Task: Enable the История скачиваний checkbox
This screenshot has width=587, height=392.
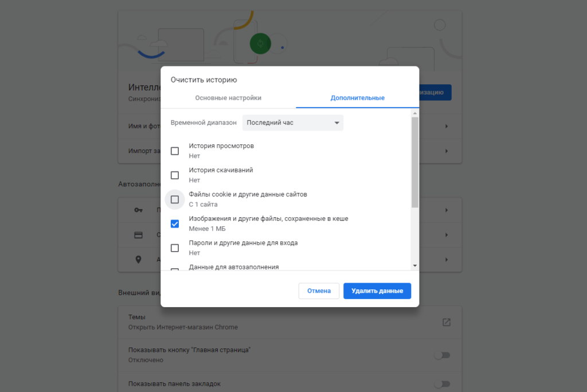Action: click(x=175, y=175)
